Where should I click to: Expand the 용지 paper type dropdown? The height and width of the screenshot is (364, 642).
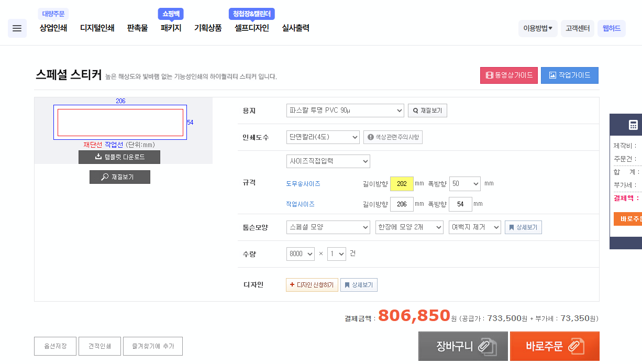pyautogui.click(x=345, y=111)
